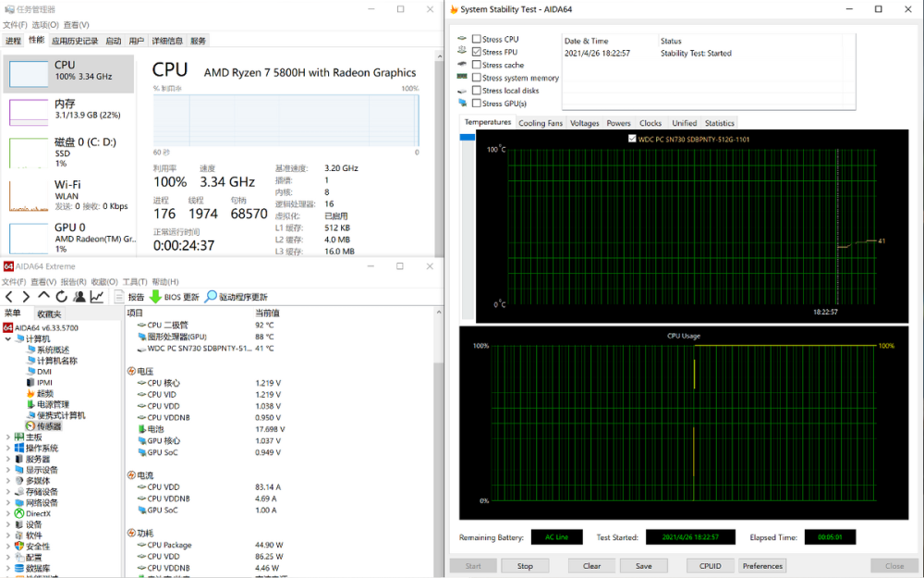Open the CPUID panel
Viewport: 924px width, 578px height.
(710, 566)
